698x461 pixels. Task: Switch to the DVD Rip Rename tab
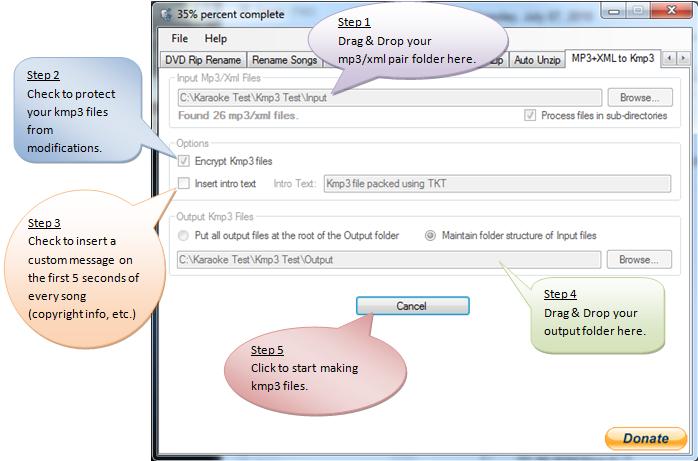tap(203, 60)
